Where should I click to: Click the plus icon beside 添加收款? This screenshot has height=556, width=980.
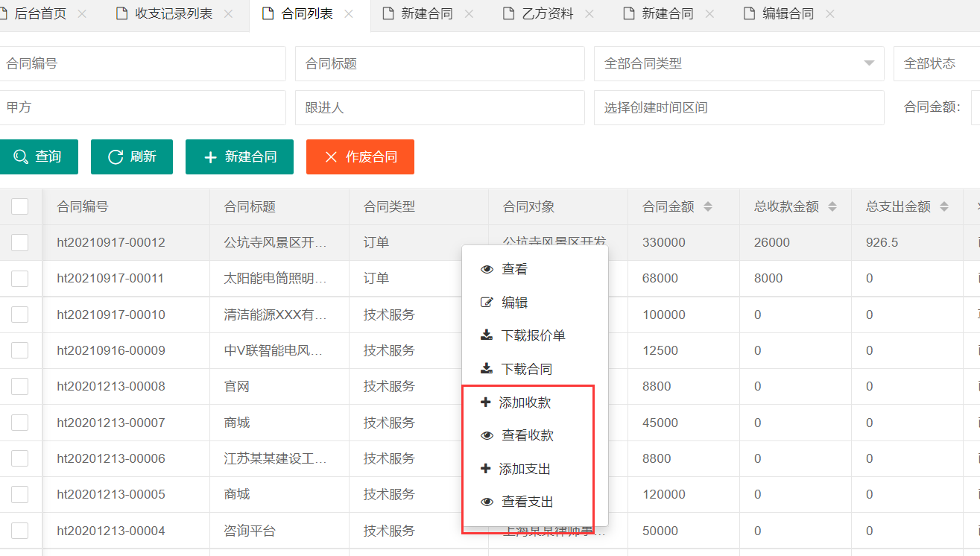pyautogui.click(x=485, y=402)
